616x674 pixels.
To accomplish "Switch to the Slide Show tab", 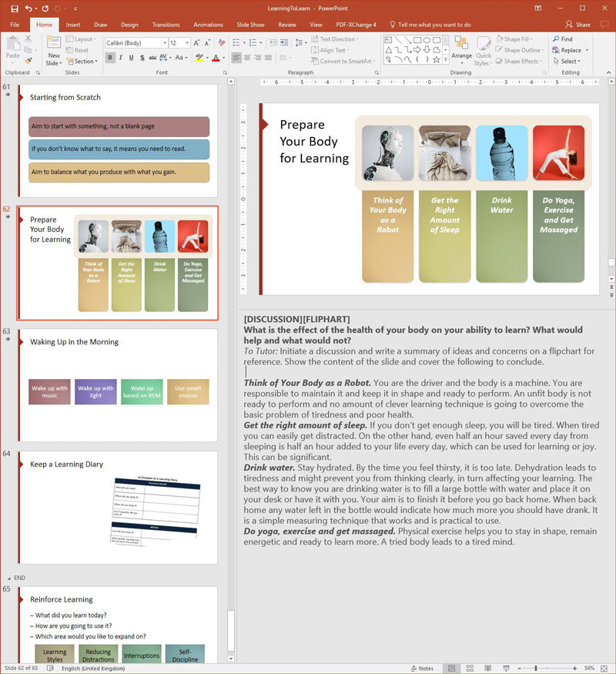I will [250, 25].
